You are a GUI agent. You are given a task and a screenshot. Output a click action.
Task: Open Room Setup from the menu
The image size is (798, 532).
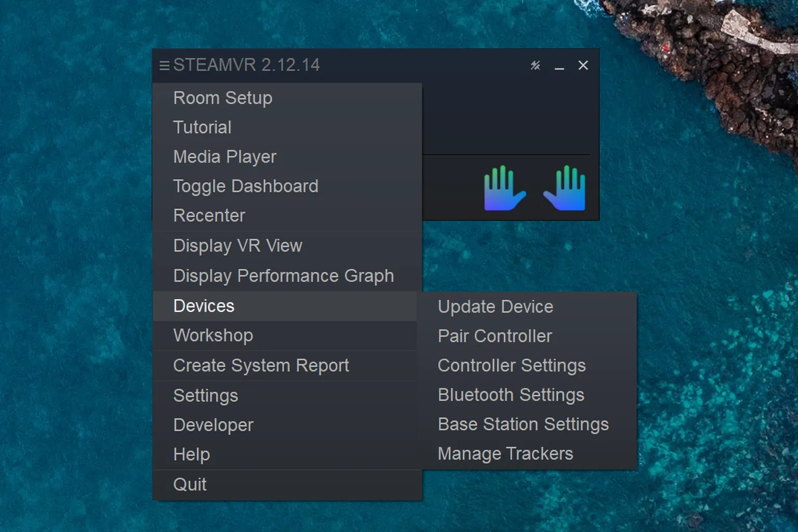coord(288,98)
